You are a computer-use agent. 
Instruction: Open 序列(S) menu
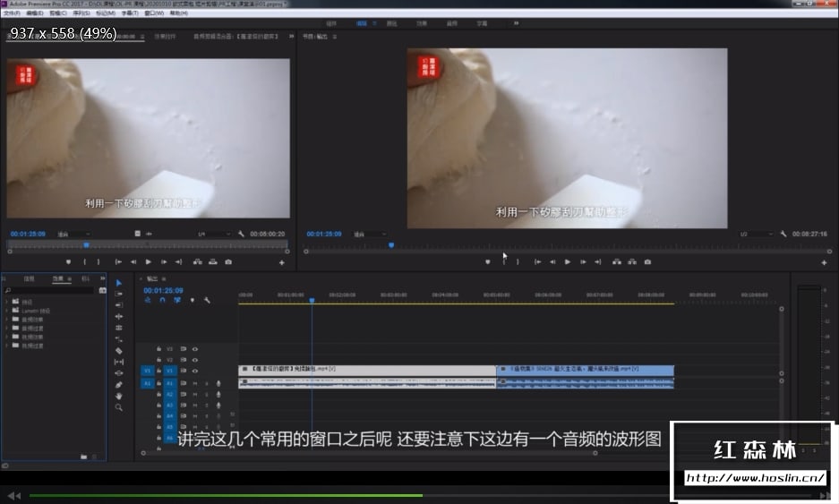[81, 13]
